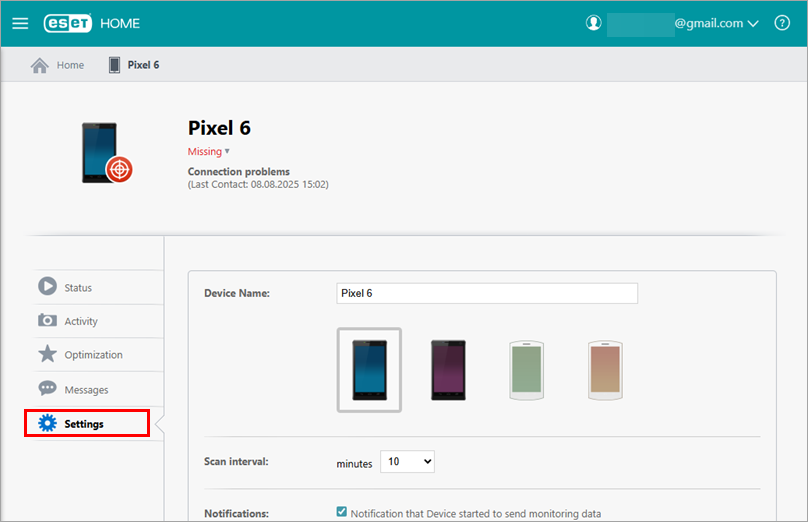The image size is (808, 522).
Task: Open the help question mark icon
Action: pyautogui.click(x=782, y=23)
